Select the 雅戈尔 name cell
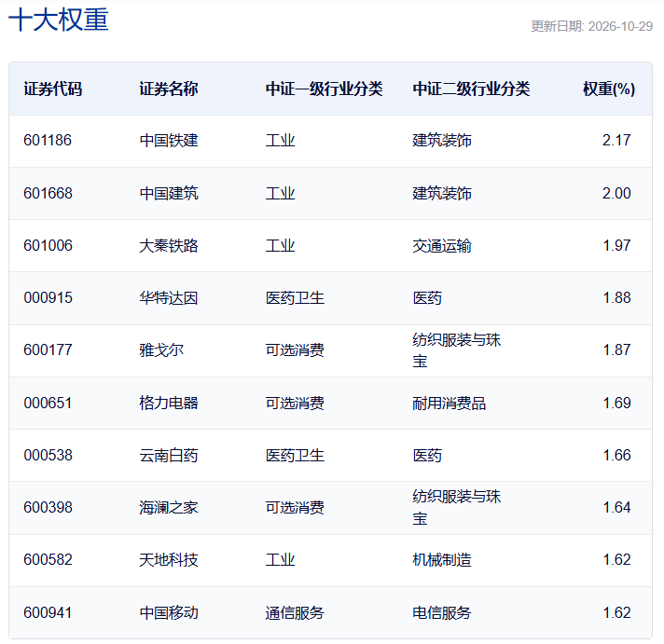Image resolution: width=664 pixels, height=644 pixels. tap(161, 349)
